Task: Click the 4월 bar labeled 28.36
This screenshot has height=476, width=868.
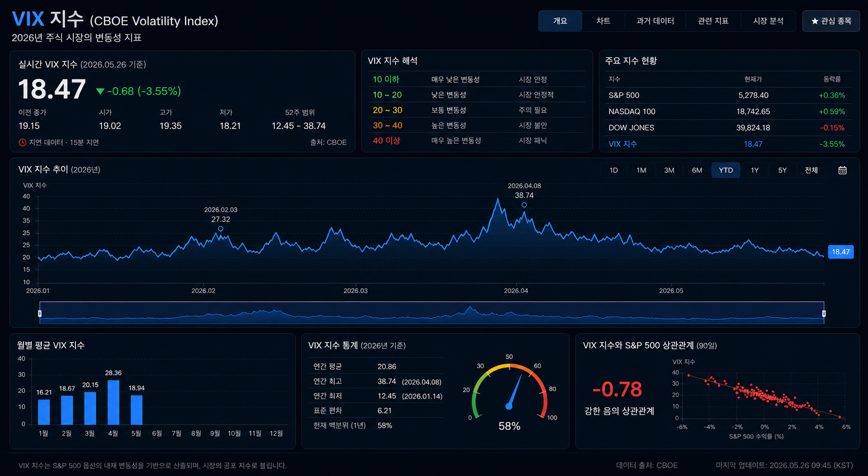Action: click(113, 402)
